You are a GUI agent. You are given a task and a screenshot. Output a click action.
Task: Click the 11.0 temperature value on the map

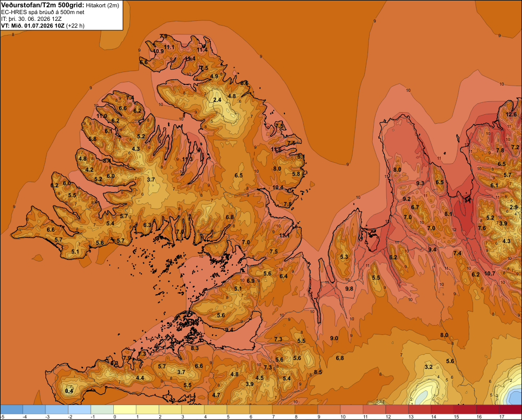[x=102, y=116]
